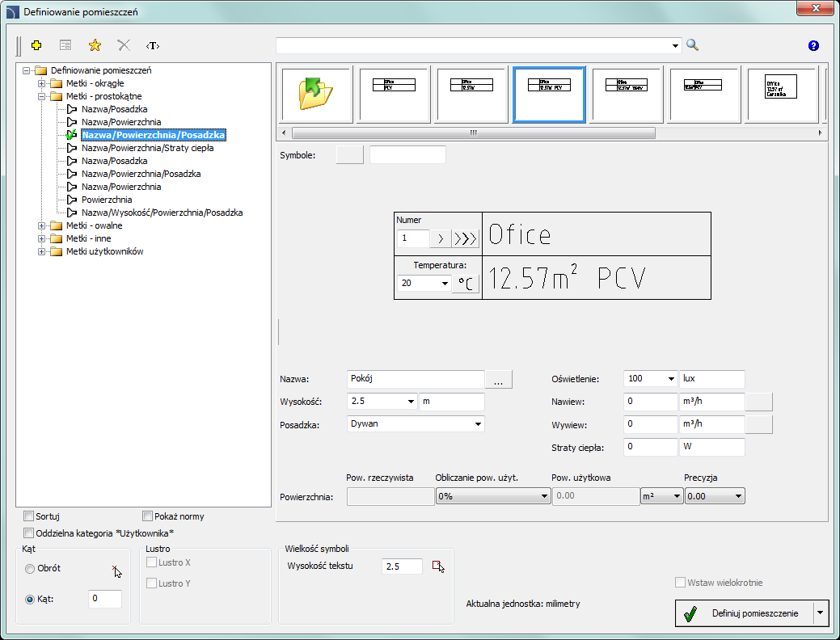Click the pick text height icon

click(437, 566)
